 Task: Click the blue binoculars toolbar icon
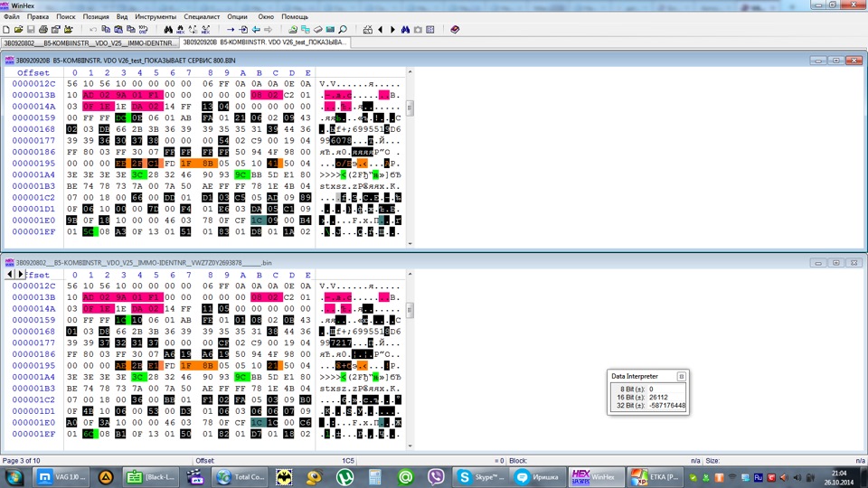click(x=405, y=29)
